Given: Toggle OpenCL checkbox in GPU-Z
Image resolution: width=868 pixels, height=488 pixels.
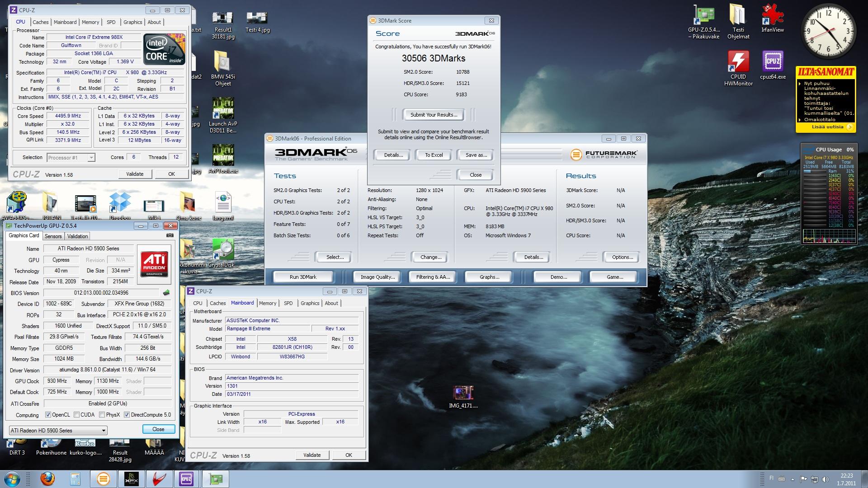Looking at the screenshot, I should tap(48, 415).
